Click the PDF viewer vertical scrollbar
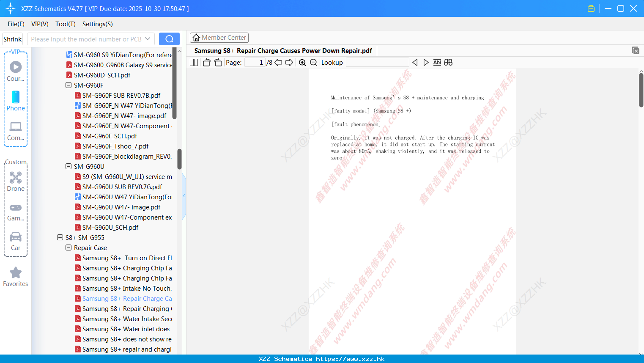This screenshot has height=363, width=644. click(x=641, y=90)
